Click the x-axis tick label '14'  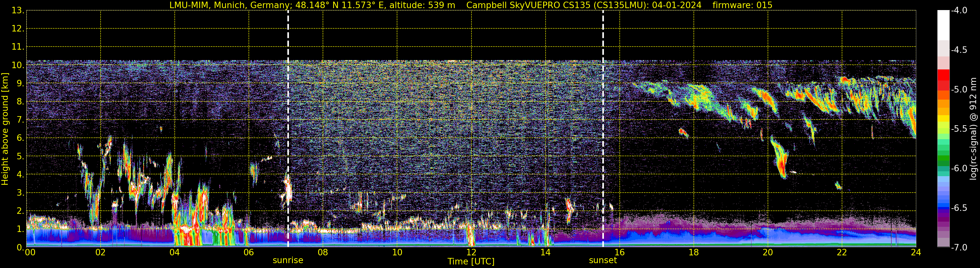pyautogui.click(x=545, y=252)
